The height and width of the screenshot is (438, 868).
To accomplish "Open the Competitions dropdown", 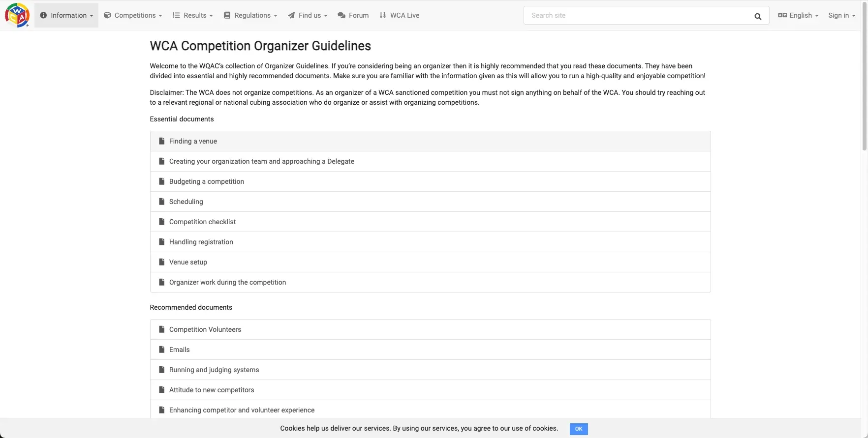I will coord(133,15).
